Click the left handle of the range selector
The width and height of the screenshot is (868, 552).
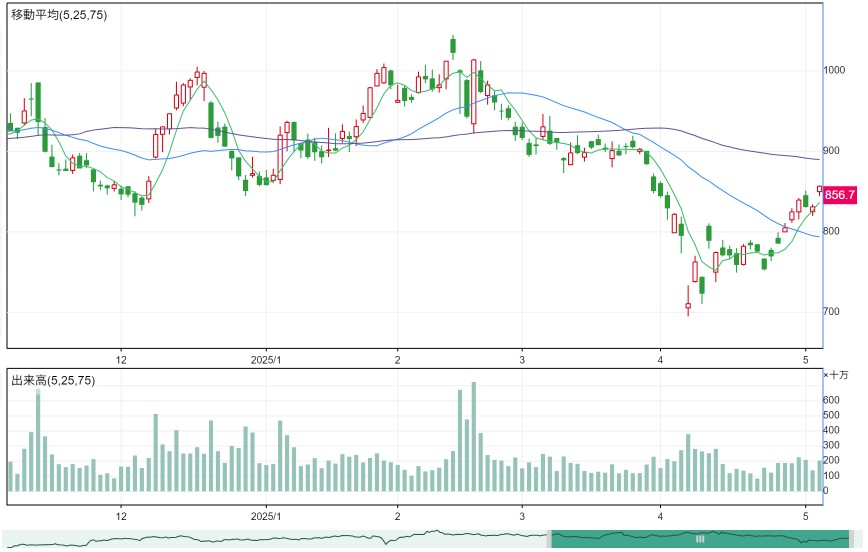click(549, 539)
